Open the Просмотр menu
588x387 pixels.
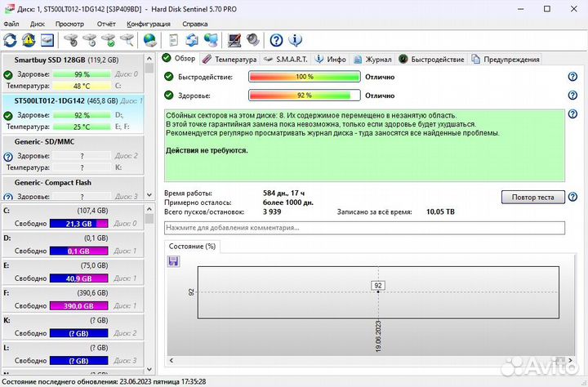click(x=69, y=24)
